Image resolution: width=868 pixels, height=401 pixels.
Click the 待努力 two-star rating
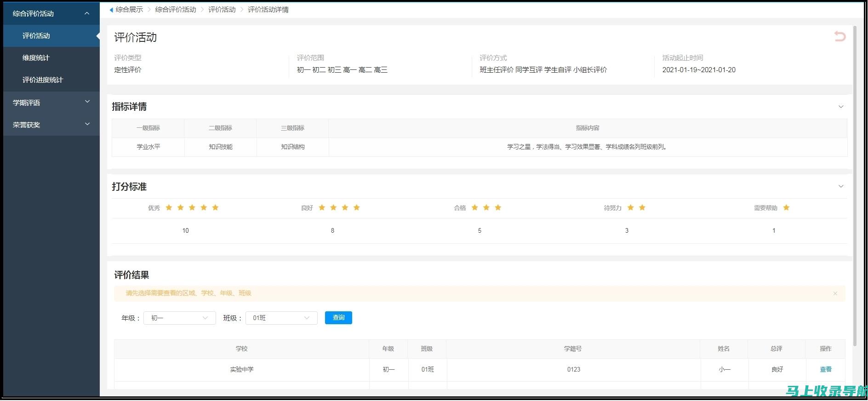(x=636, y=208)
